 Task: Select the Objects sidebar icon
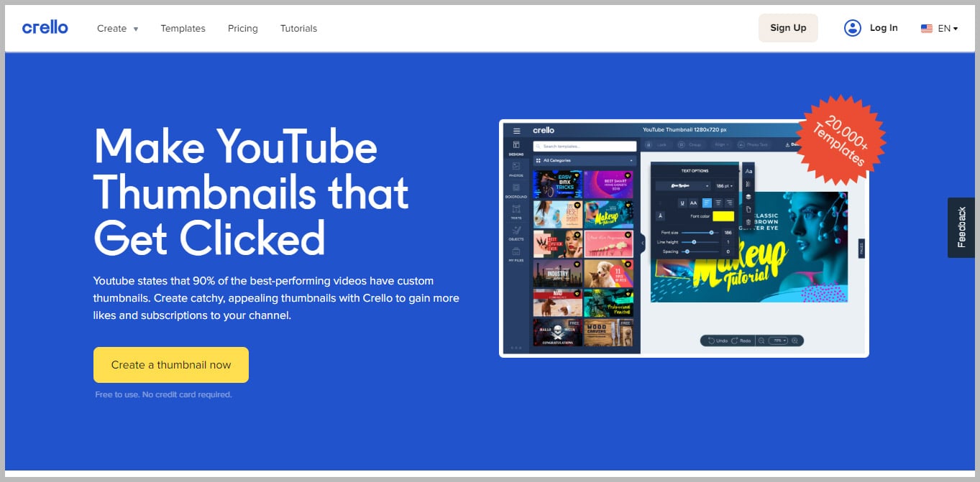click(516, 230)
